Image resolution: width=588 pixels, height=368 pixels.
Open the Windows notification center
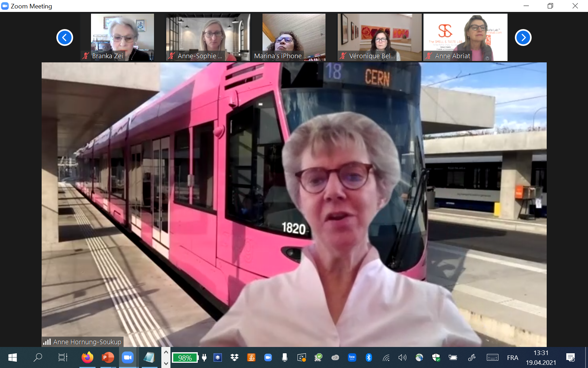pos(570,357)
